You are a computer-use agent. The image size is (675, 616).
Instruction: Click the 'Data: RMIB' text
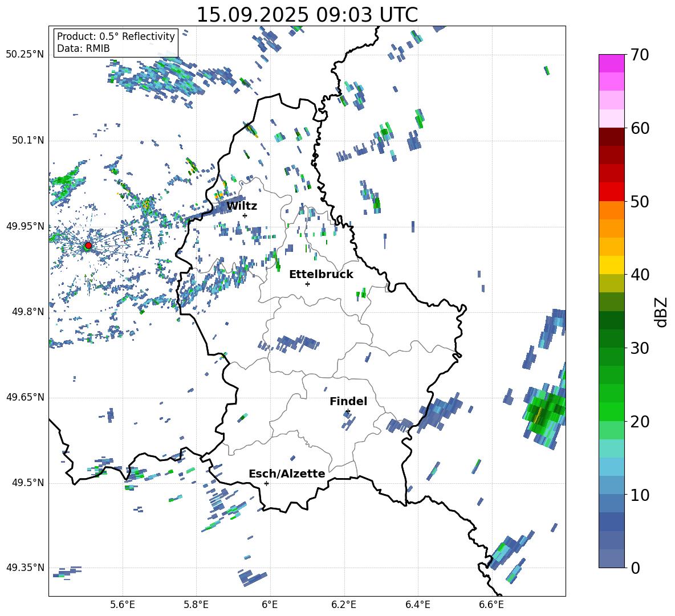tap(83, 48)
